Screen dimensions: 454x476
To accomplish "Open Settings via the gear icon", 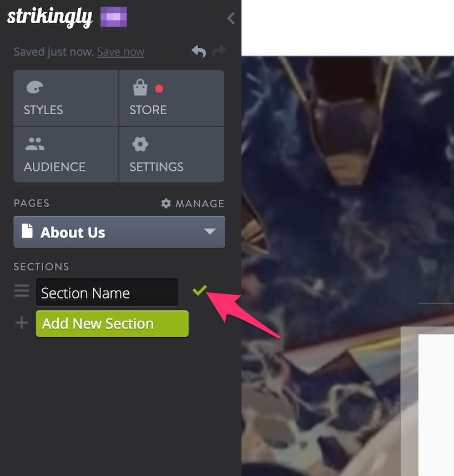I will [x=171, y=155].
